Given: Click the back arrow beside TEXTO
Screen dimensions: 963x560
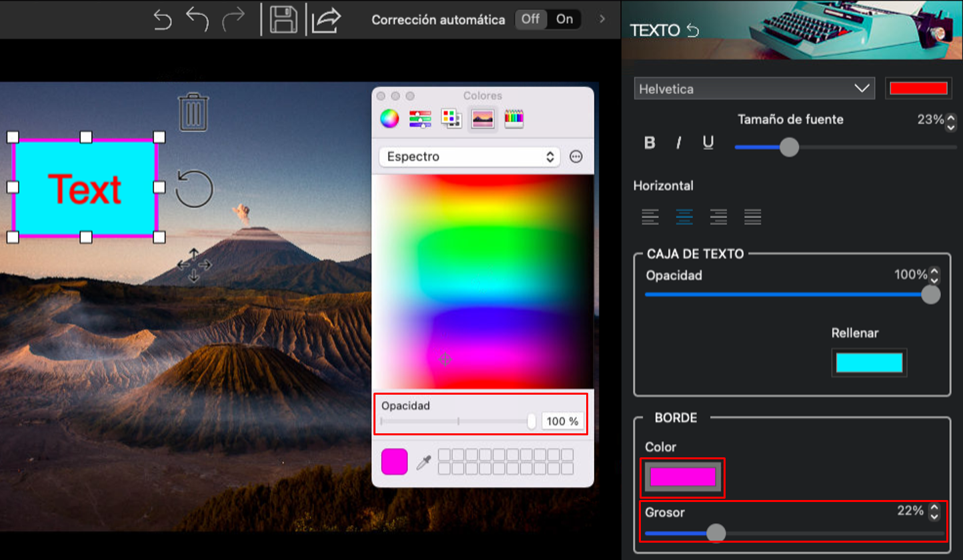Looking at the screenshot, I should tap(692, 31).
